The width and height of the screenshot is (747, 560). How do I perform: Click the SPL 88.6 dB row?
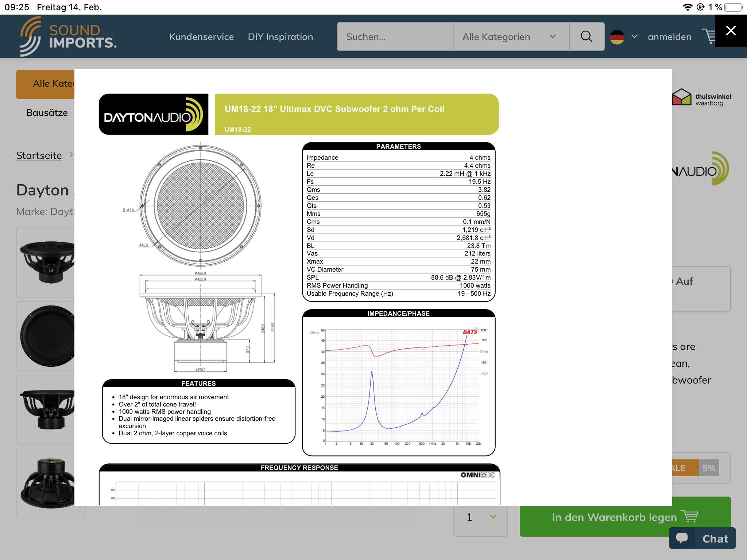(398, 277)
